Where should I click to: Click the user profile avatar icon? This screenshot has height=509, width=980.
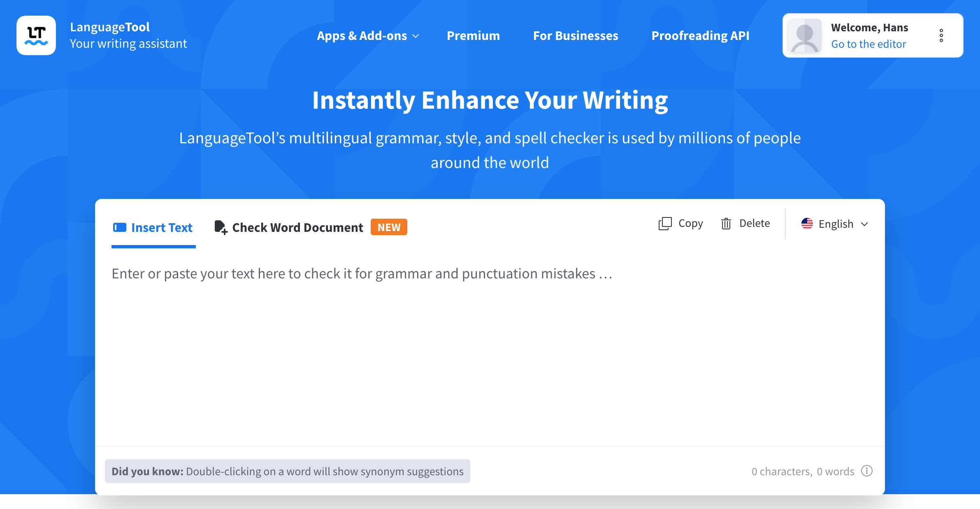click(x=806, y=36)
